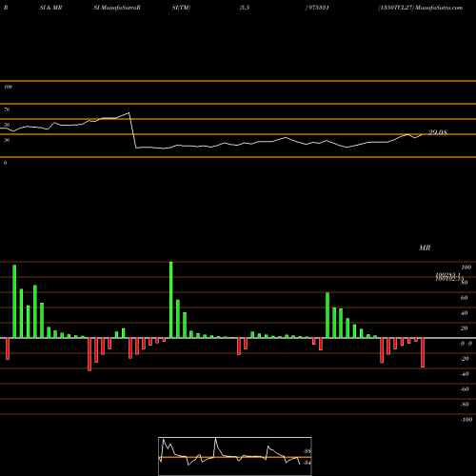This screenshot has height=476, width=476.
Task: Click the 34 label in mini chart
Action: tap(307, 463)
